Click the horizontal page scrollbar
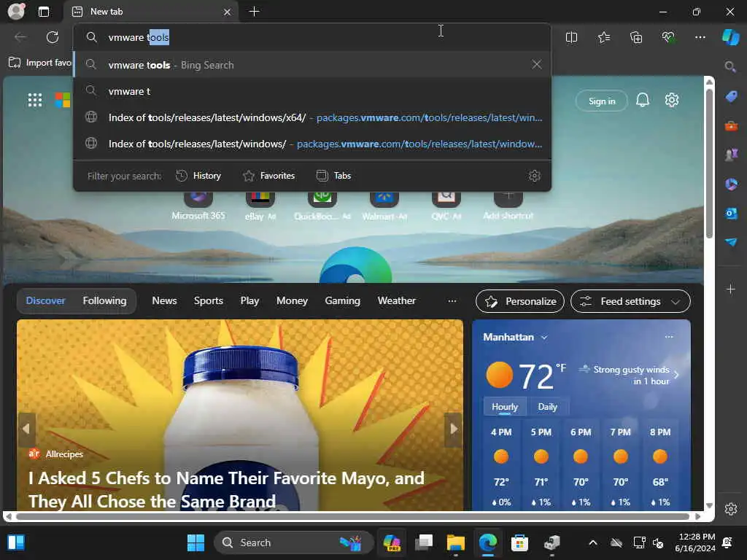 (x=352, y=517)
